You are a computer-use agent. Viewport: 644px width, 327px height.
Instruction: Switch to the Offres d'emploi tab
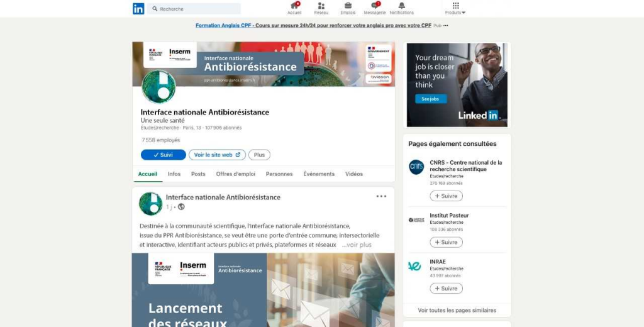tap(235, 174)
